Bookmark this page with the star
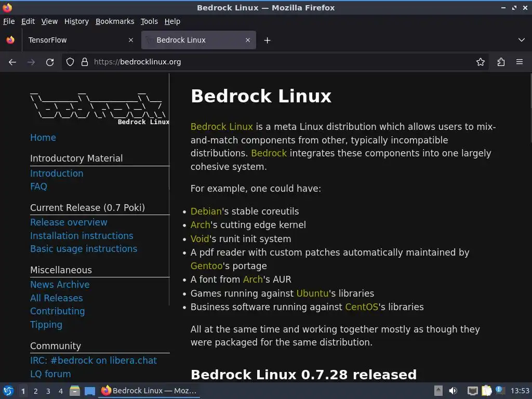Viewport: 532px width, 399px height. point(481,62)
